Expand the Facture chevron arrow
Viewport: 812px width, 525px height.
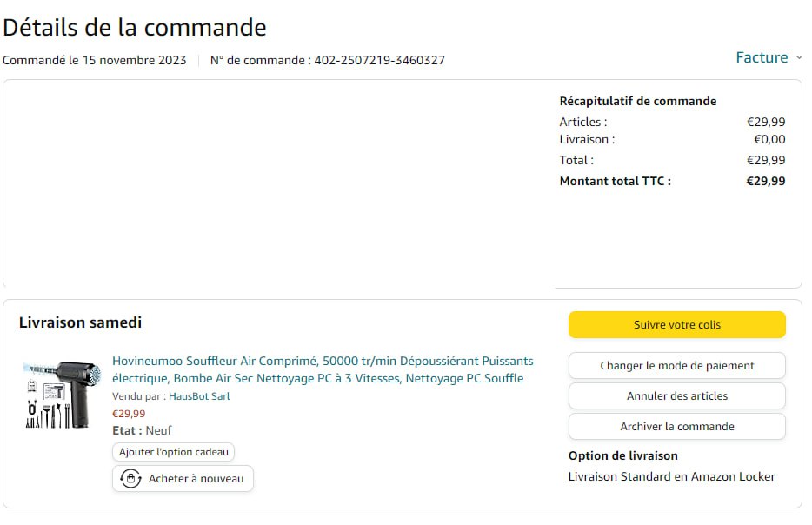[x=799, y=58]
